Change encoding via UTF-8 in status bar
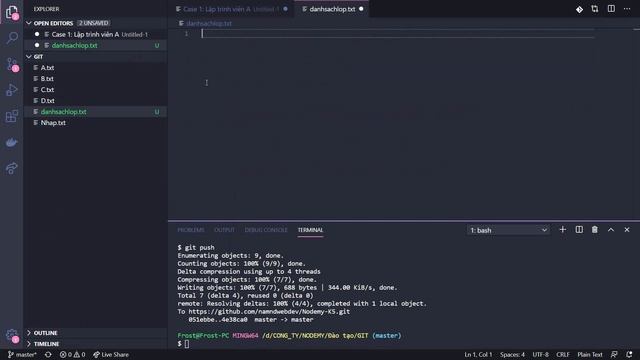This screenshot has width=640, height=360. (x=540, y=355)
